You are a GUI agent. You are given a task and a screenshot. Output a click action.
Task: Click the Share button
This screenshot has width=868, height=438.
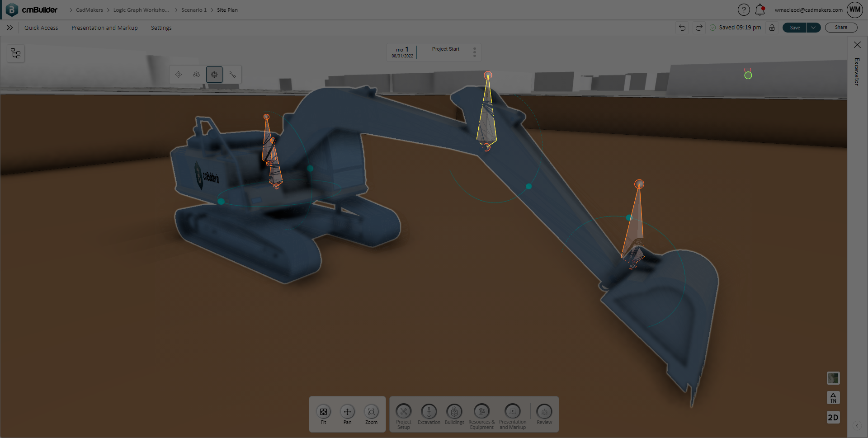point(841,28)
